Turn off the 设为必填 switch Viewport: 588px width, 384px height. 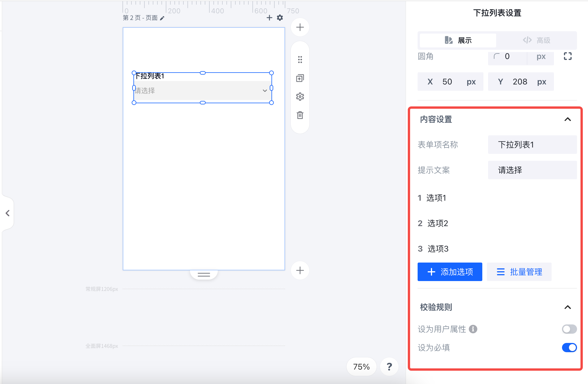point(569,348)
